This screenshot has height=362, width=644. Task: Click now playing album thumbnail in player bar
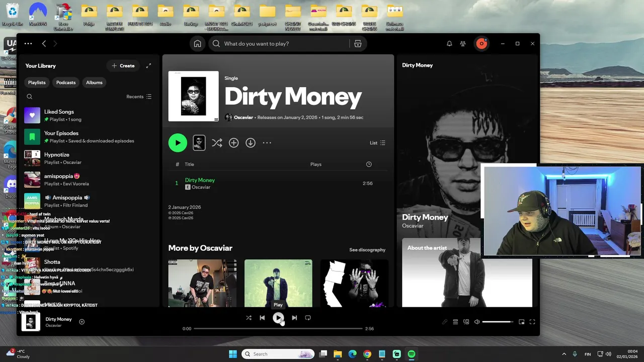[x=31, y=322]
